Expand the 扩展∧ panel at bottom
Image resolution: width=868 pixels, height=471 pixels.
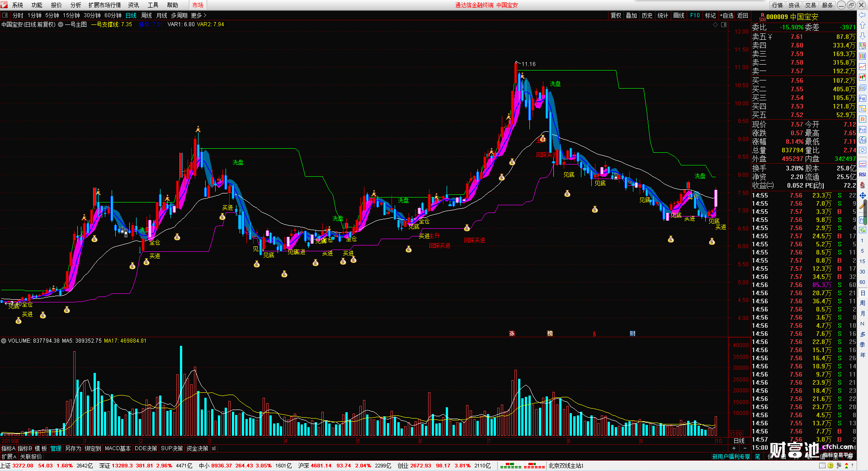pos(9,457)
